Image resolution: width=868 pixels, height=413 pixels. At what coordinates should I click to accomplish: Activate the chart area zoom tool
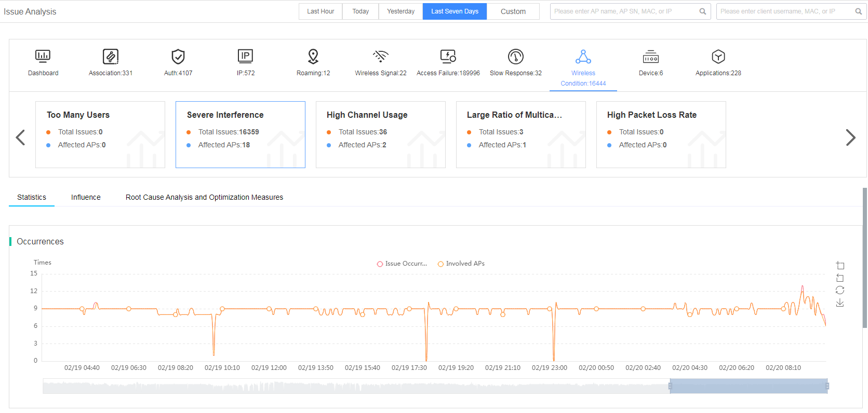(840, 266)
